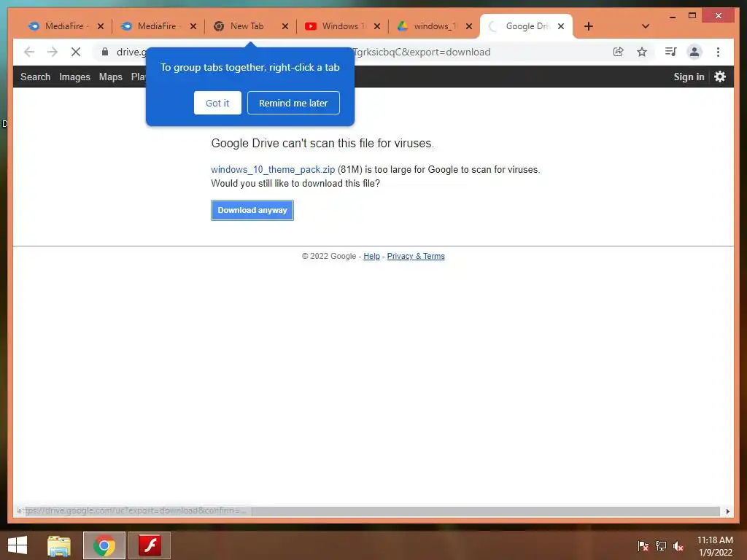Screen dimensions: 747x560
Task: Open Chrome's three-dot menu
Action: [718, 52]
